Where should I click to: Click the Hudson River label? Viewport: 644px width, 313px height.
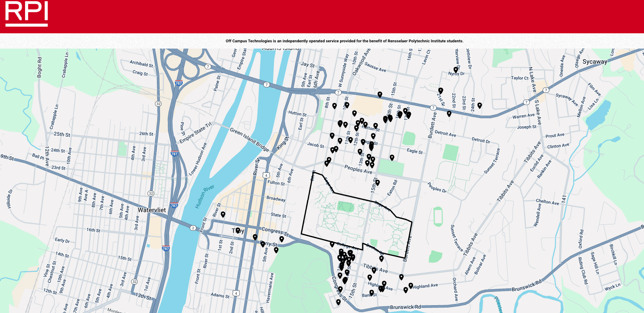tap(205, 196)
